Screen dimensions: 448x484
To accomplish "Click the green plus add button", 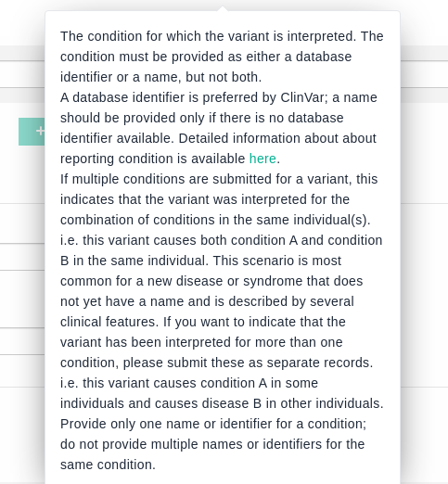I will [x=32, y=132].
